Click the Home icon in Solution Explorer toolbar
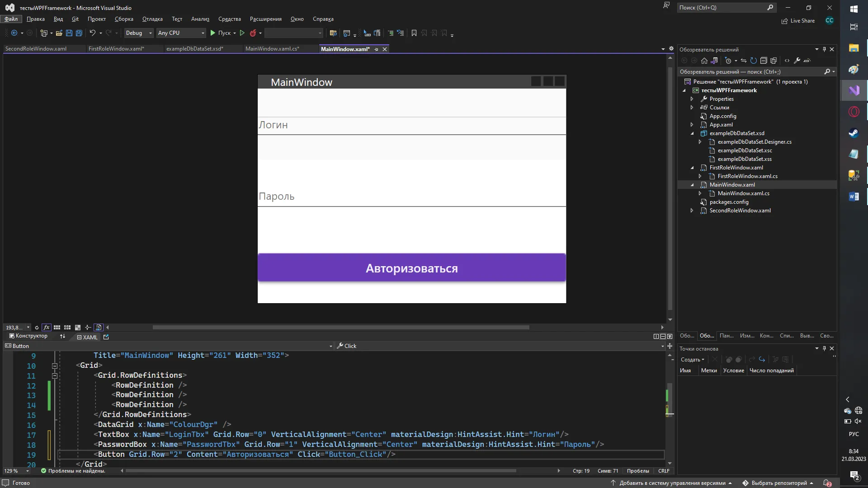The image size is (868, 488). [x=704, y=61]
